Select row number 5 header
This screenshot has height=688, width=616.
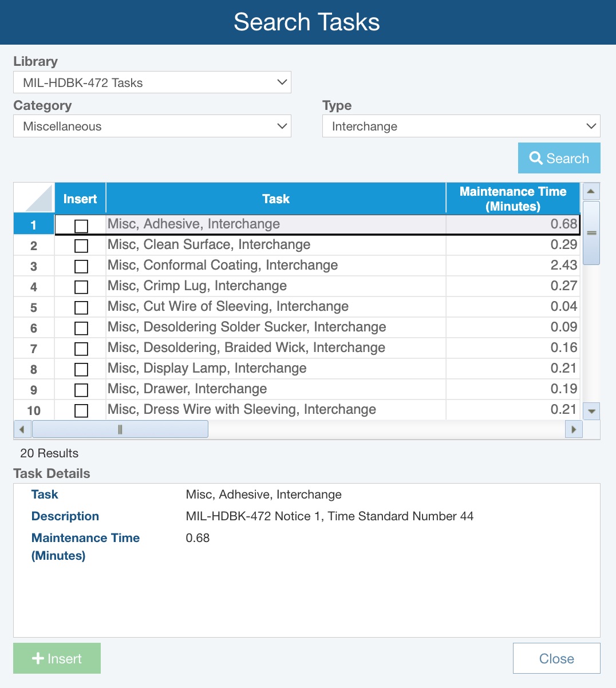tap(34, 308)
